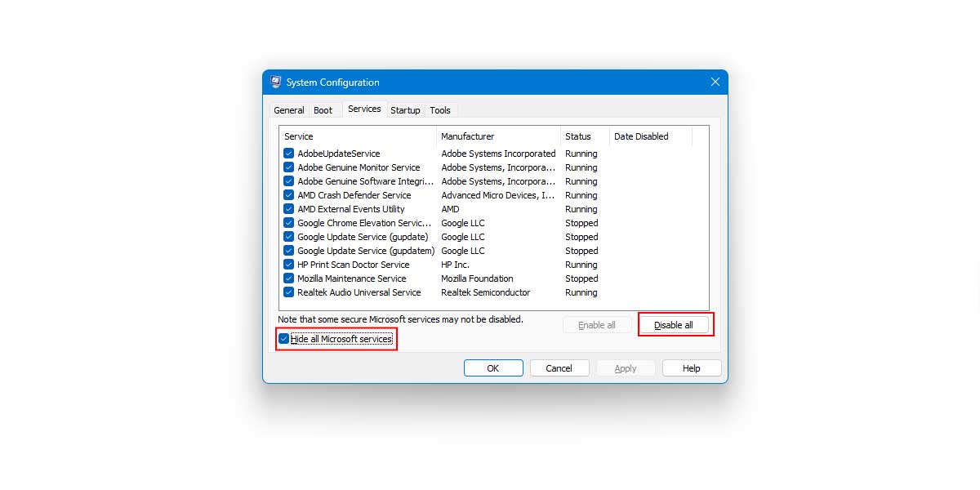
Task: Uncheck Realtek Audio Universal Service checkbox
Action: point(288,292)
